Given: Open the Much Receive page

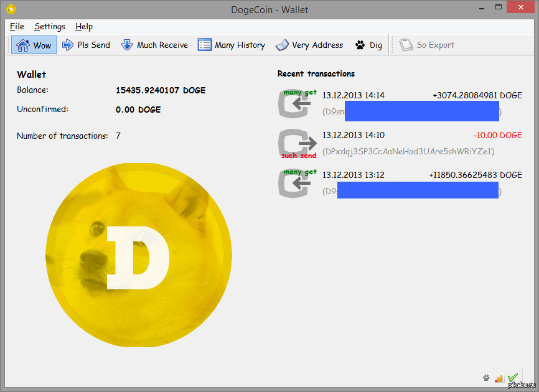Looking at the screenshot, I should pos(154,45).
